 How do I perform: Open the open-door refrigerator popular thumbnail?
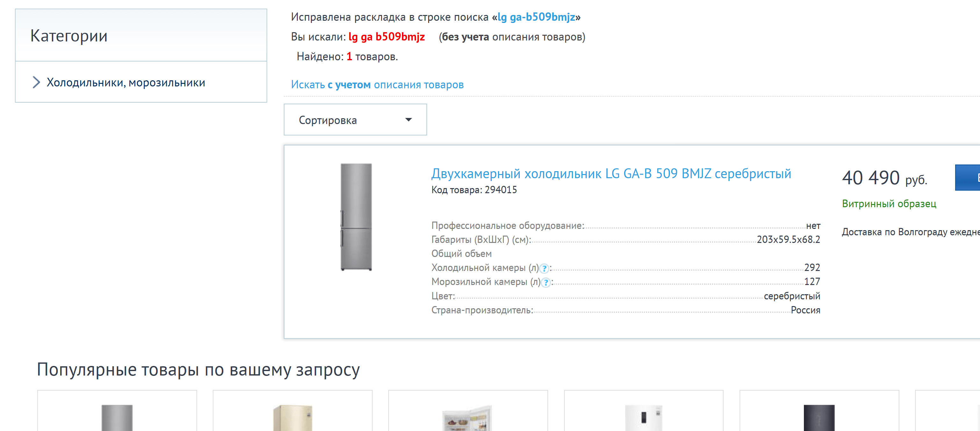tap(468, 418)
